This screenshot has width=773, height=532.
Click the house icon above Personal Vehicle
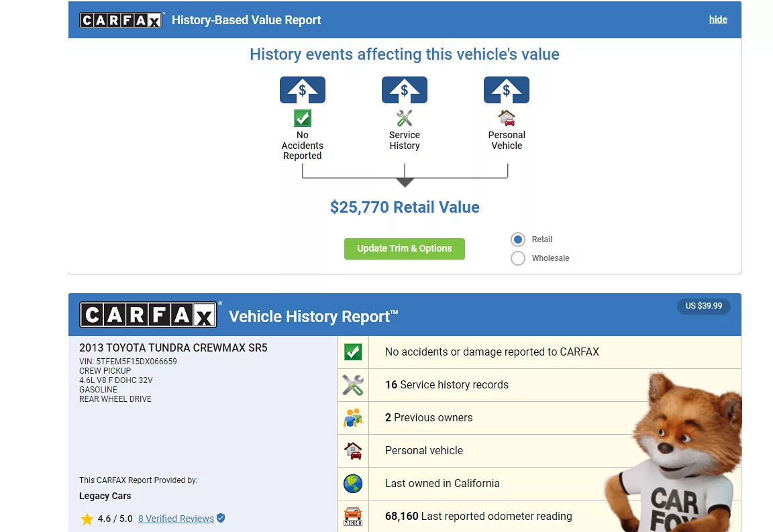507,118
